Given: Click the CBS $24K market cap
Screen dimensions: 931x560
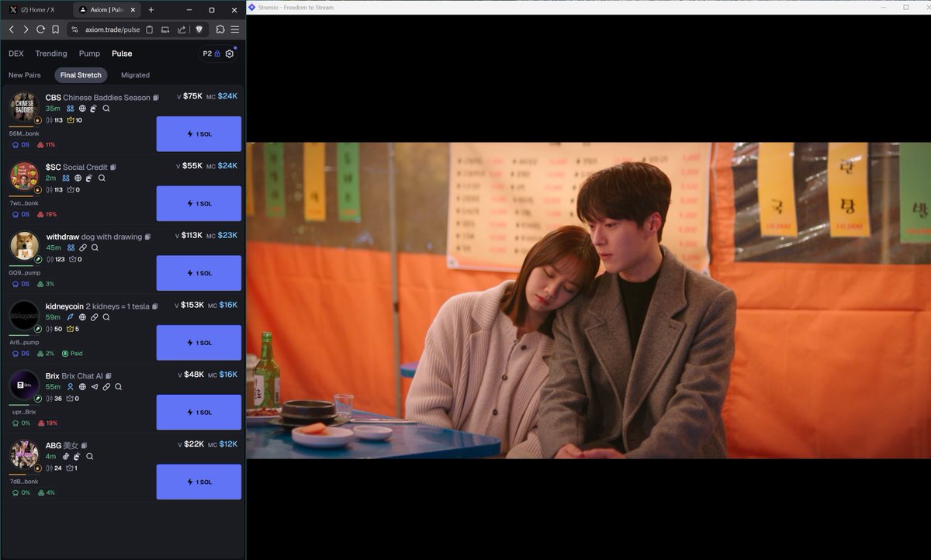Looking at the screenshot, I should point(227,96).
